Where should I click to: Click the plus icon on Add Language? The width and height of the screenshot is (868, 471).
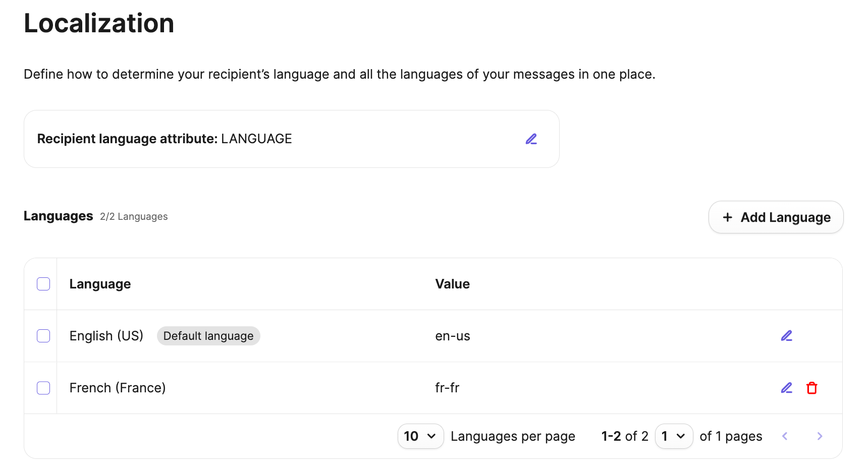[727, 217]
